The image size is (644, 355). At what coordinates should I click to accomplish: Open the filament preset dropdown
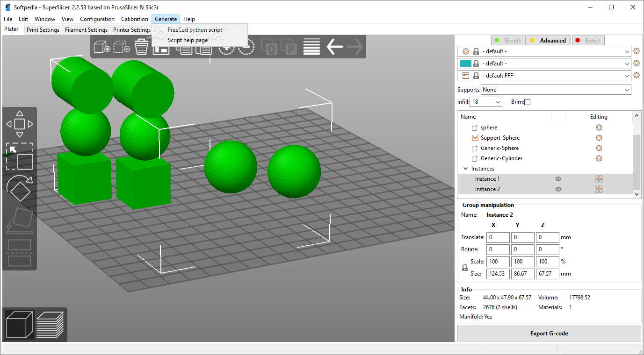544,63
